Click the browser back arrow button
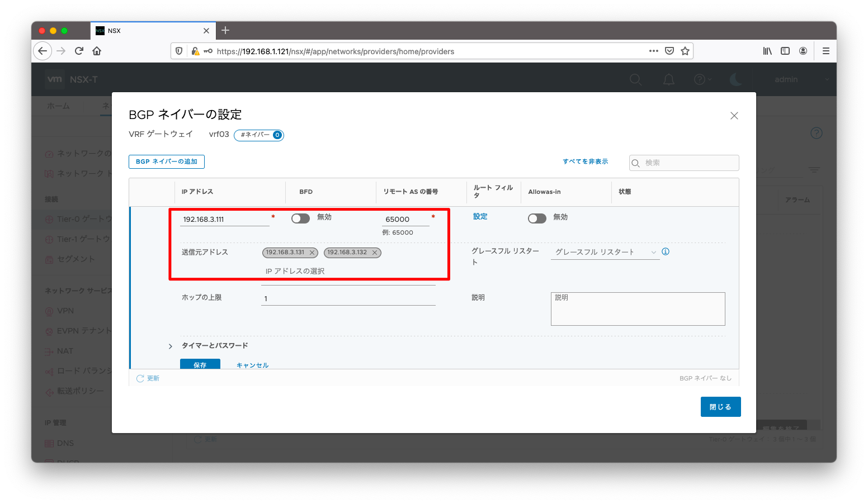 click(x=43, y=51)
